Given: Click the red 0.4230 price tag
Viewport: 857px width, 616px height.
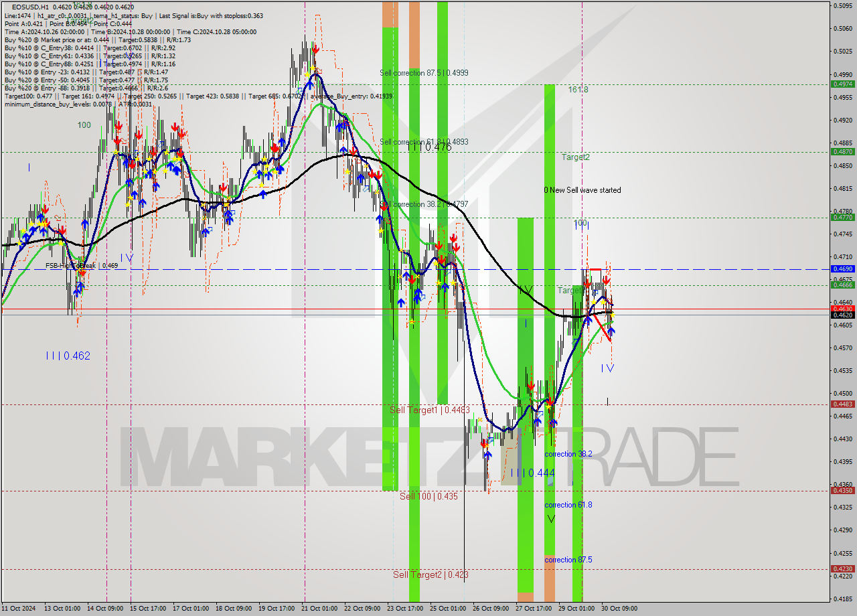Looking at the screenshot, I should (842, 569).
